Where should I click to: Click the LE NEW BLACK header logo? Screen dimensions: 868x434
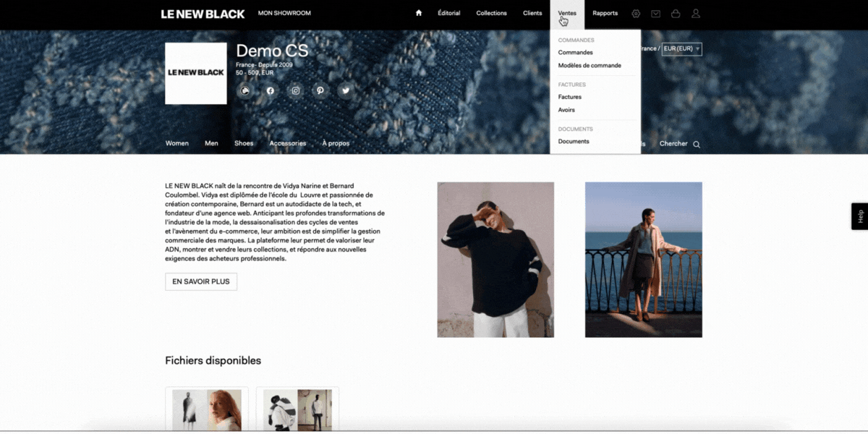pyautogui.click(x=203, y=14)
